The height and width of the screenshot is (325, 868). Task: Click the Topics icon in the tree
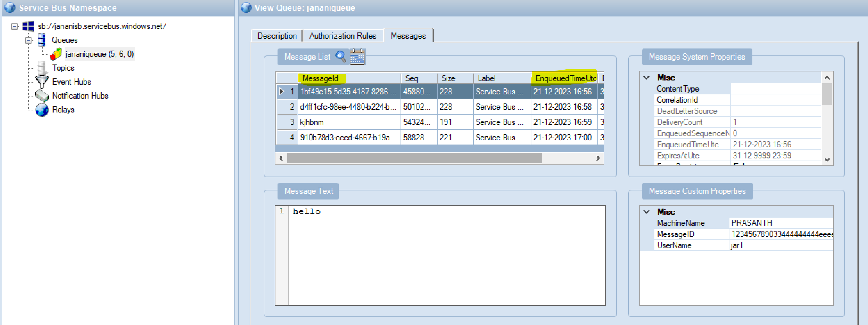coord(42,68)
